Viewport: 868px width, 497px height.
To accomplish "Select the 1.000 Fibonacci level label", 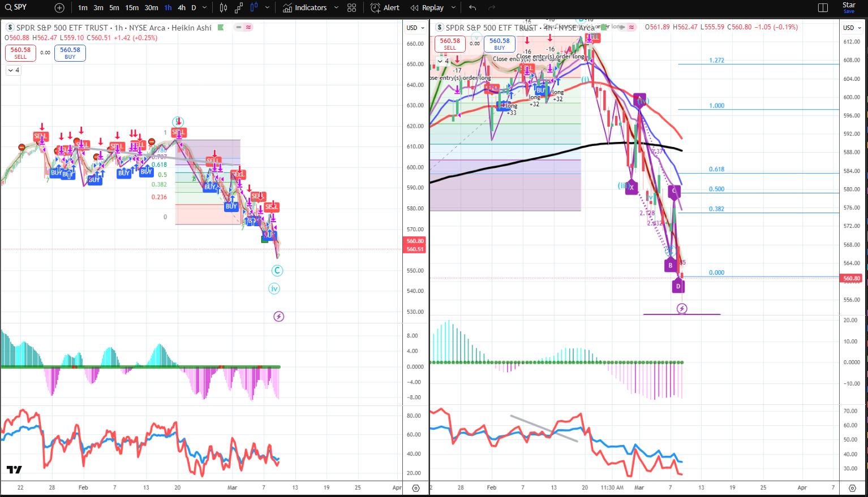I will pos(716,106).
